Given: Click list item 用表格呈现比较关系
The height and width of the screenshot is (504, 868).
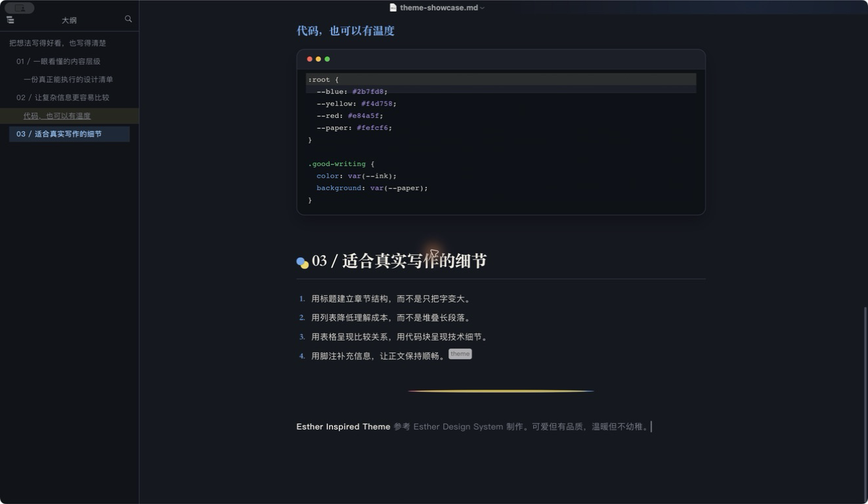Looking at the screenshot, I should [x=400, y=337].
